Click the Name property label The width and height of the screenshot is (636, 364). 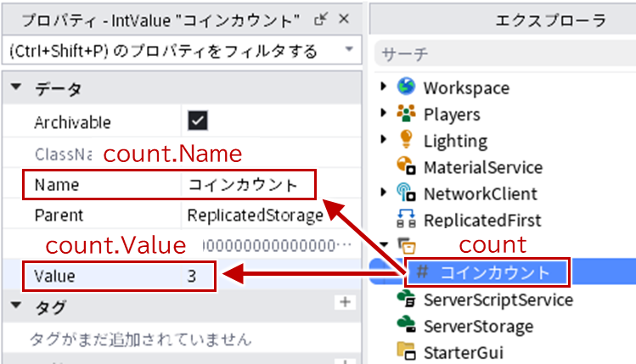(57, 185)
